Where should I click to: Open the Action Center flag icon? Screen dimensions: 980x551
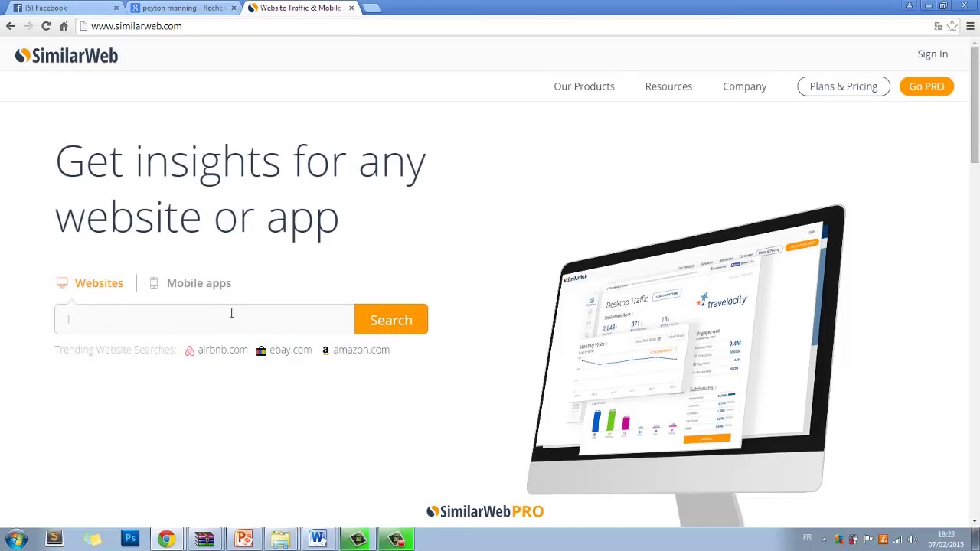click(868, 540)
